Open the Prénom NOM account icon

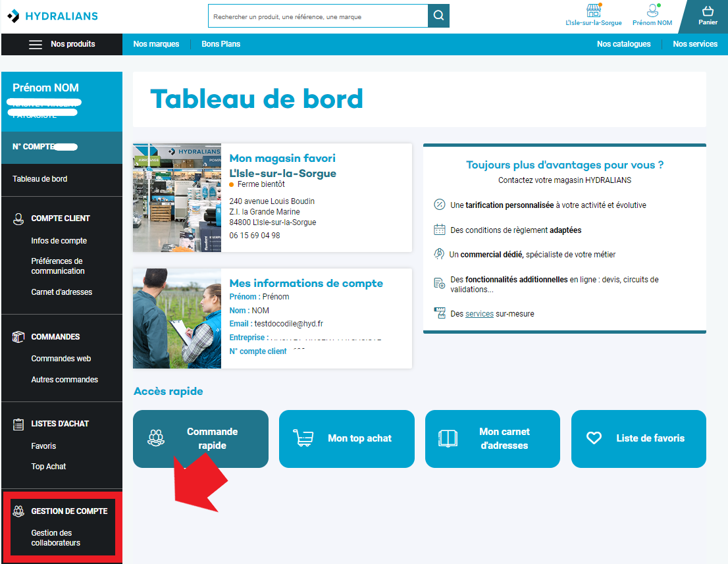point(653,11)
